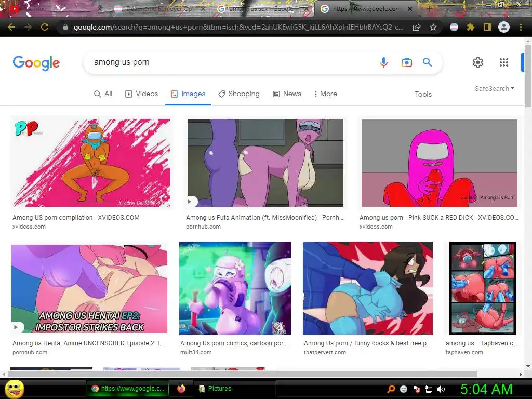Viewport: 532px width, 399px height.
Task: Click the horizontal scrollbar left arrow
Action: (x=4, y=374)
